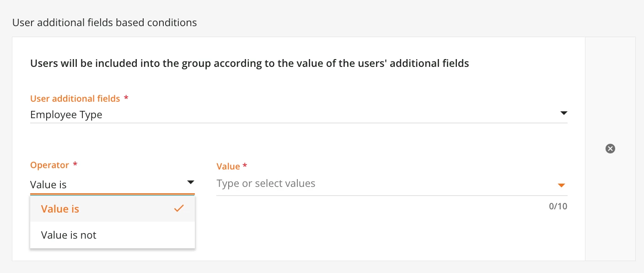The image size is (644, 273).
Task: Click the 'Operator' orange field label
Action: coord(49,165)
